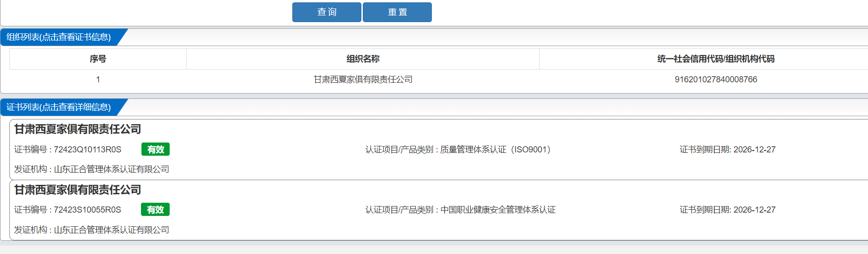Click the 重置 reset button
Viewport: 868px width, 254px height.
[397, 12]
